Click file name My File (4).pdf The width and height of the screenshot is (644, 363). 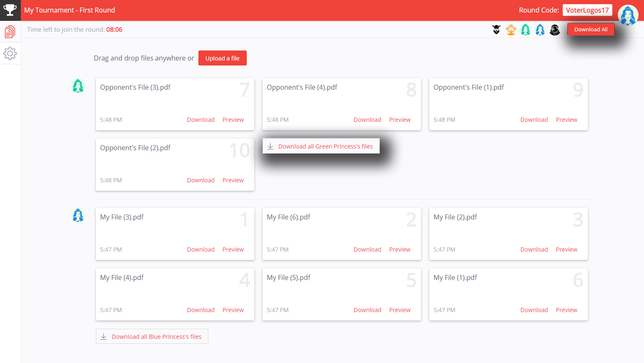(122, 277)
